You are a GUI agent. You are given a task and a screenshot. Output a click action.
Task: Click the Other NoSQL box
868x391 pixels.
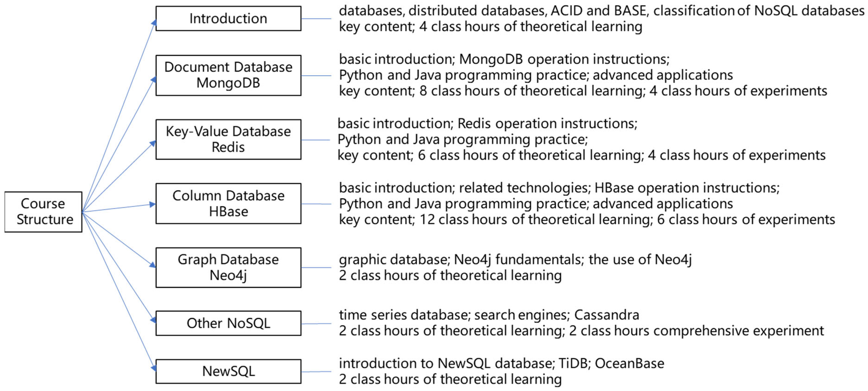228,323
